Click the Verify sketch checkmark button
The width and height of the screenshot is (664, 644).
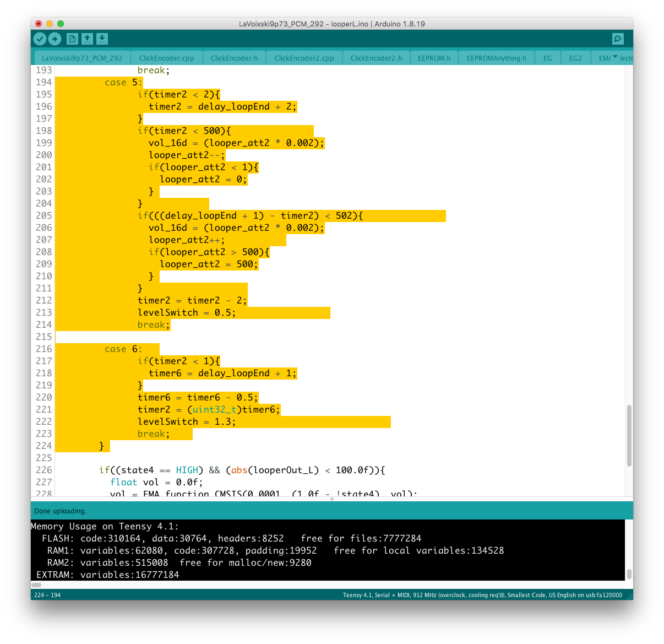(40, 39)
